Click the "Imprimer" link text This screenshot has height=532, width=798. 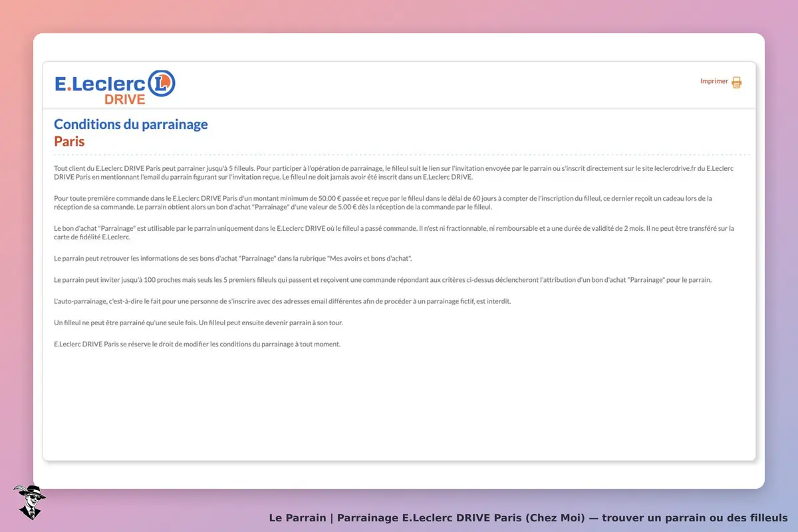coord(714,81)
